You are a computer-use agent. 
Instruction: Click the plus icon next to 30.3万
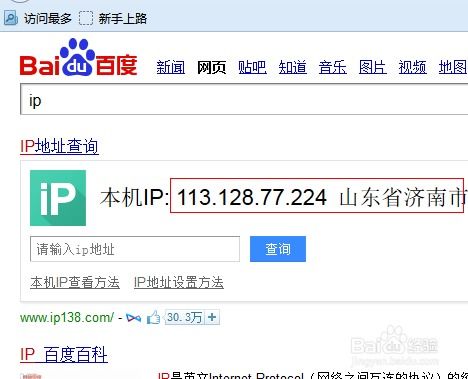pos(212,317)
